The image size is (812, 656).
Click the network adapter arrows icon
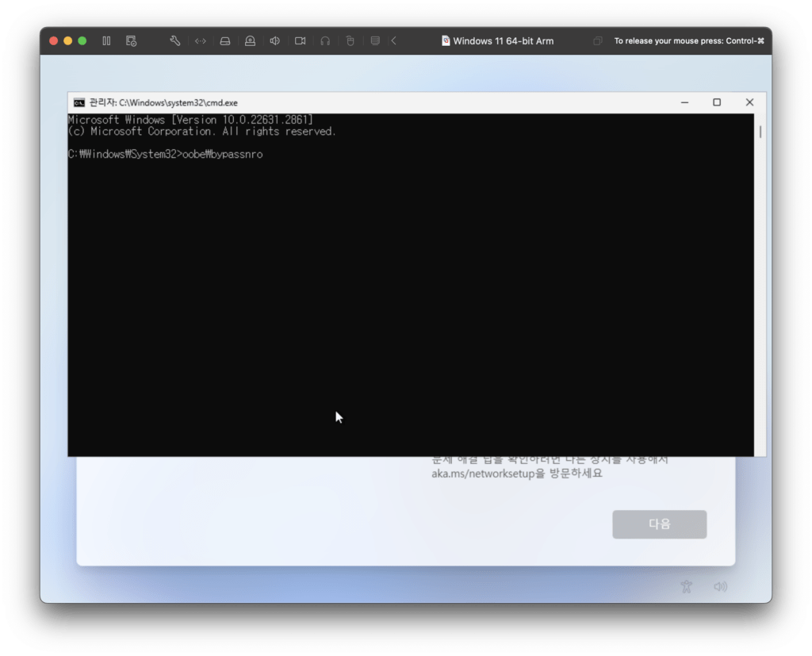201,40
